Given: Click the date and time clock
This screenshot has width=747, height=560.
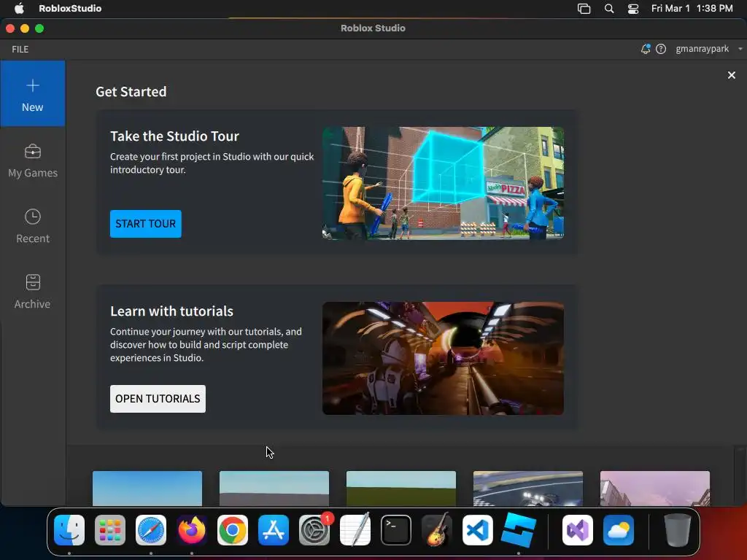Looking at the screenshot, I should coord(692,8).
